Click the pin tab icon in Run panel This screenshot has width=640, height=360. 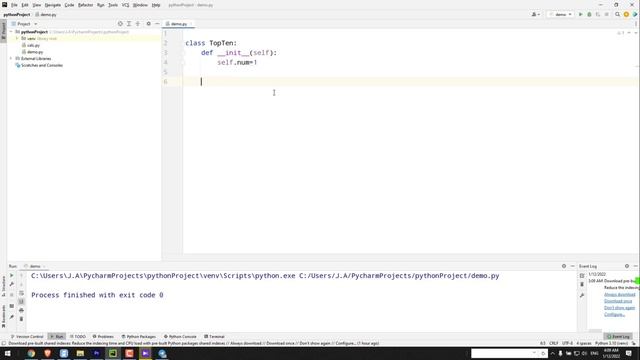pyautogui.click(x=11, y=317)
